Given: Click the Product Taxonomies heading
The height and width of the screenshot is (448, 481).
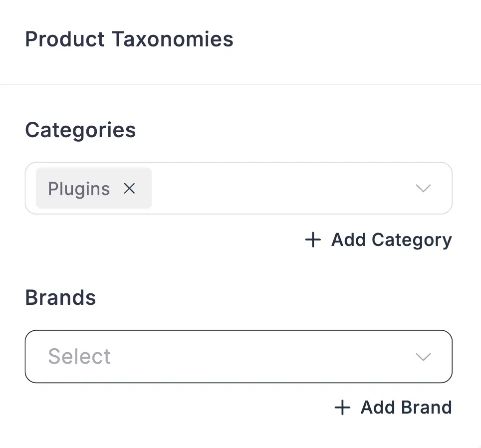Looking at the screenshot, I should [130, 39].
